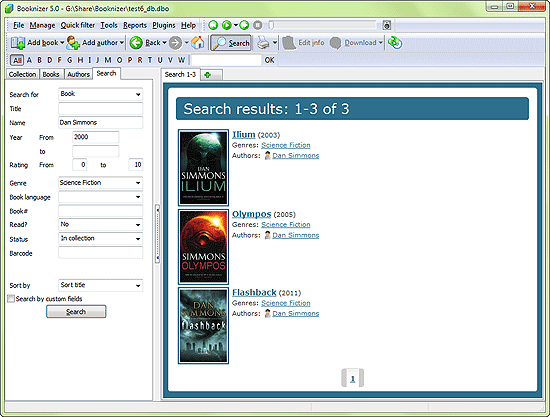Click Science Fiction genre link under Ilium

[x=286, y=145]
